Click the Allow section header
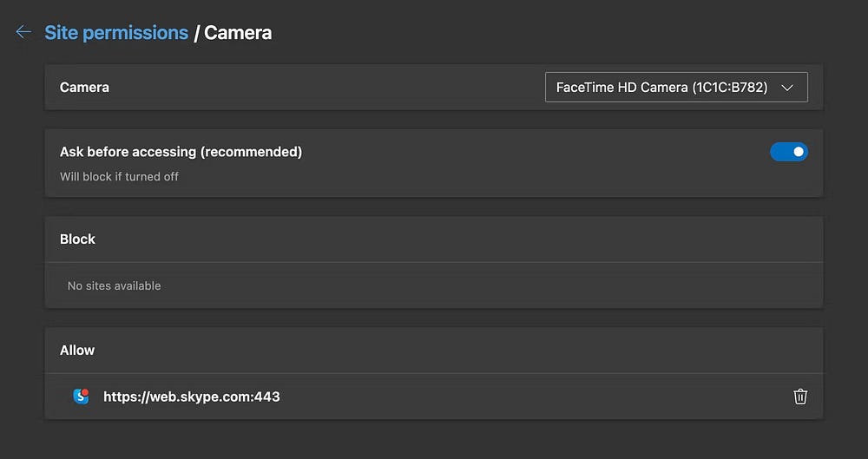Image resolution: width=868 pixels, height=459 pixels. tap(77, 350)
